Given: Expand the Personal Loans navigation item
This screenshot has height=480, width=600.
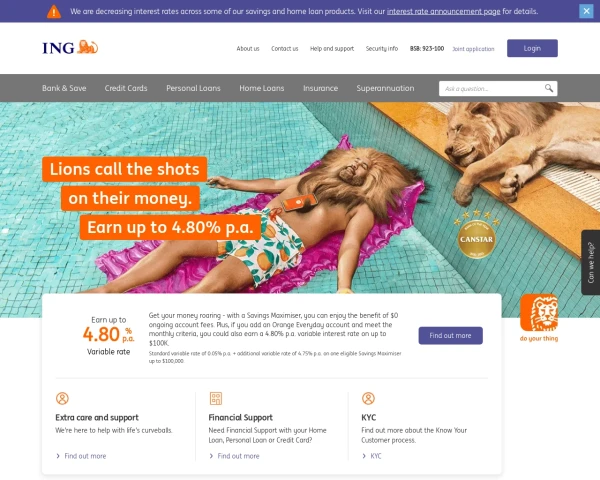Looking at the screenshot, I should pyautogui.click(x=193, y=88).
